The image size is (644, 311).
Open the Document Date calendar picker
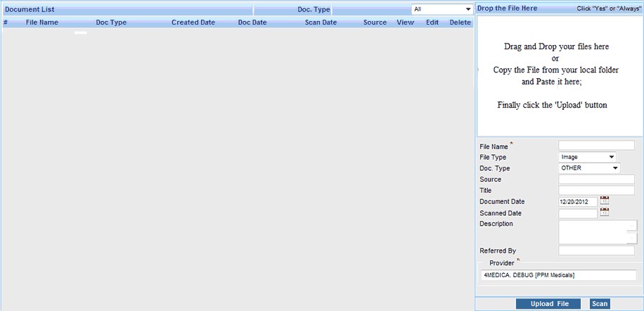pyautogui.click(x=605, y=201)
